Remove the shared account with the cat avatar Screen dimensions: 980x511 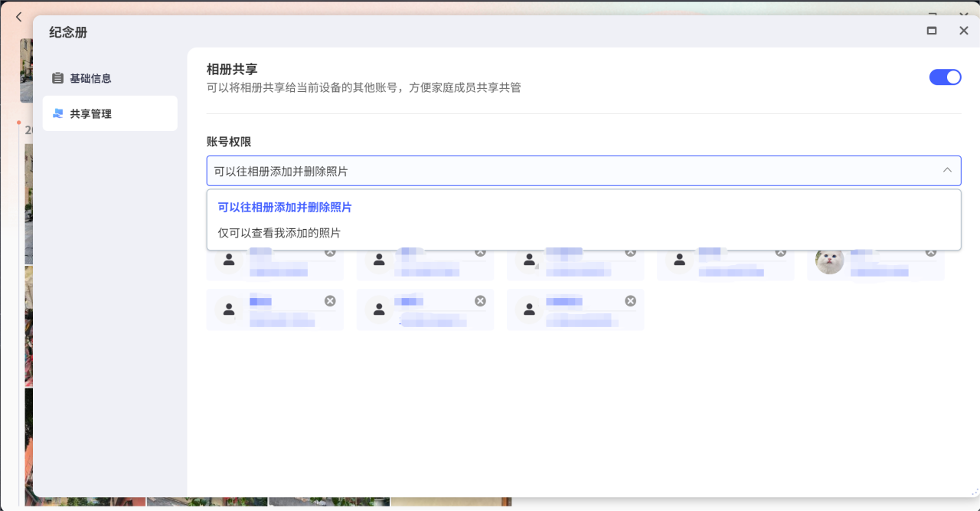(x=930, y=253)
